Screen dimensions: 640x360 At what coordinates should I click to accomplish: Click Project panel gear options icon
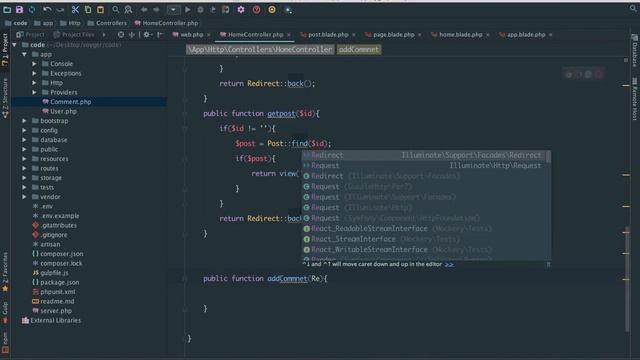click(147, 35)
